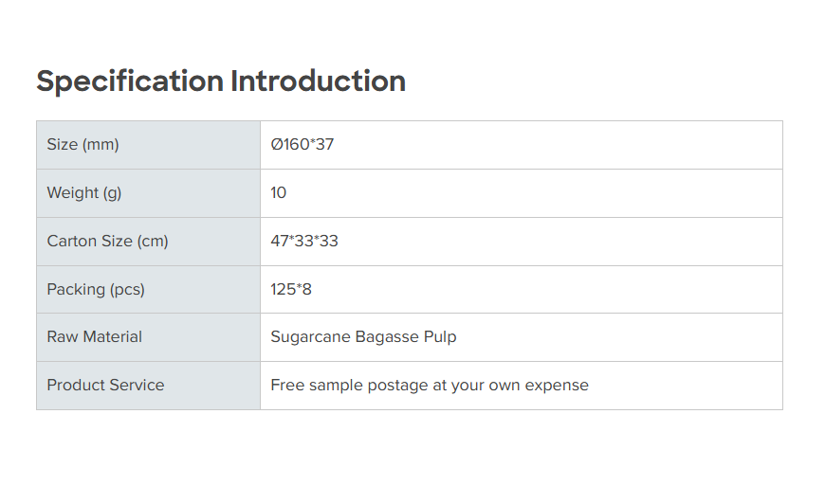Click the word 'Sugarcane' in the table
Viewport: 825px width, 504px height.
tap(310, 337)
